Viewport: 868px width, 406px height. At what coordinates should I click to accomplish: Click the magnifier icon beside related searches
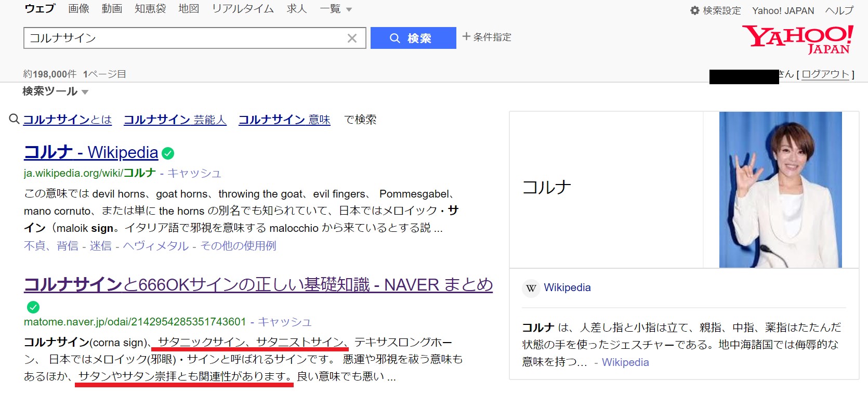coord(15,119)
